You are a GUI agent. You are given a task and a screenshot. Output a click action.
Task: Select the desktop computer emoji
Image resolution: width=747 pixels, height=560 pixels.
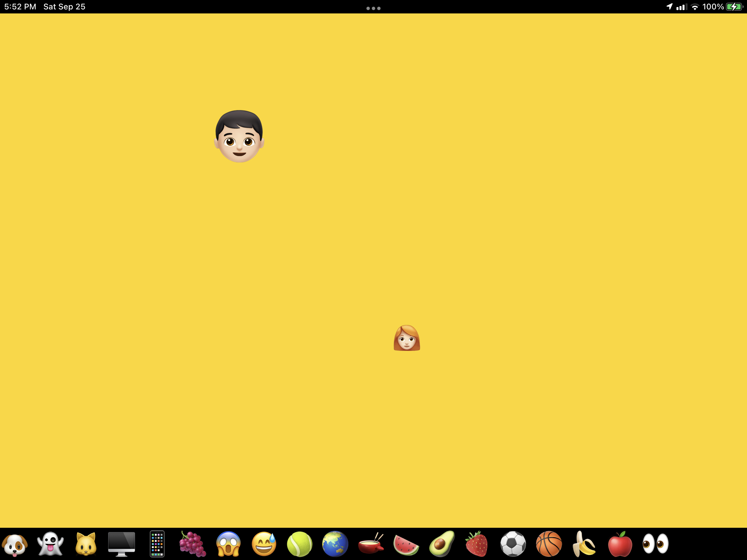(x=122, y=544)
